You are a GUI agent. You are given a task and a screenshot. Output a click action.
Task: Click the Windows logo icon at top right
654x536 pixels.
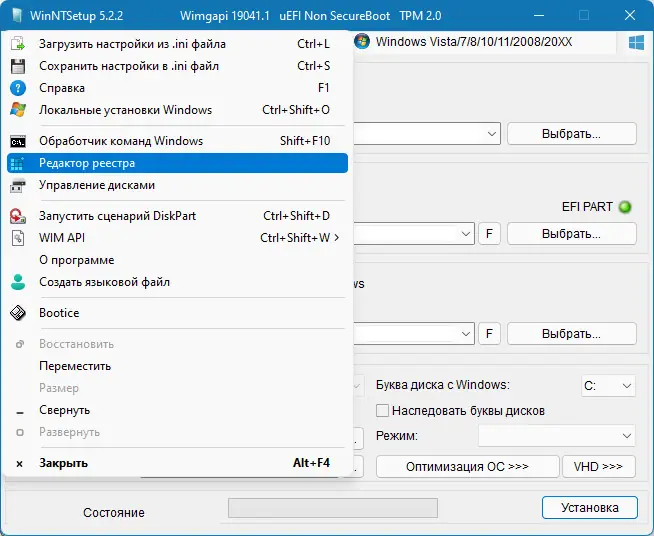click(x=636, y=42)
